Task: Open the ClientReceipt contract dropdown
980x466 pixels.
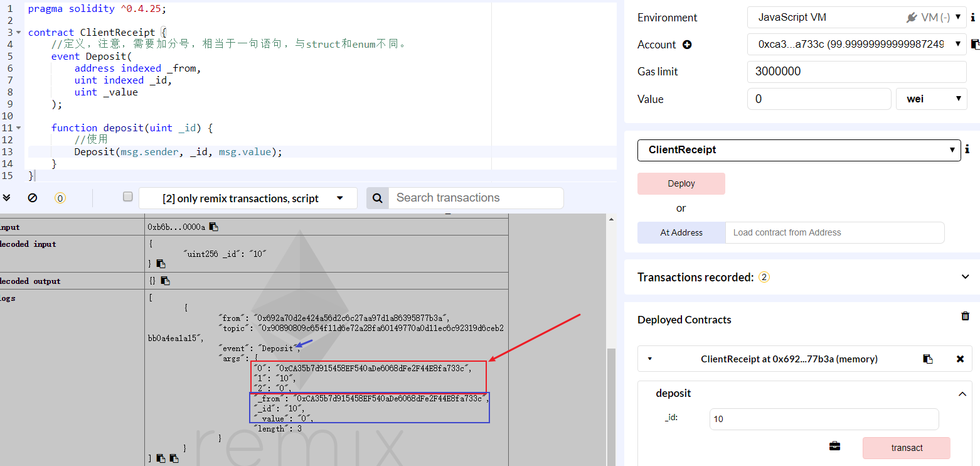Action: (x=799, y=150)
